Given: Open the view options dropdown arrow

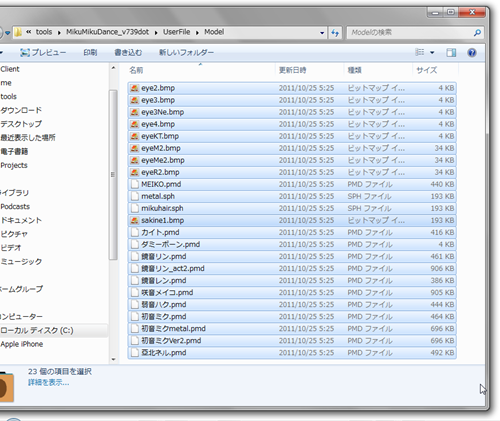Looking at the screenshot, I should (x=432, y=52).
